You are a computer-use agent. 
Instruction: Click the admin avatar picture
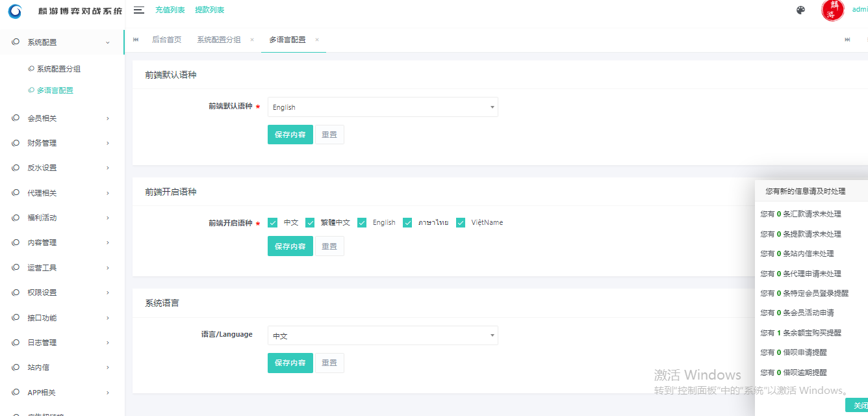pos(833,10)
